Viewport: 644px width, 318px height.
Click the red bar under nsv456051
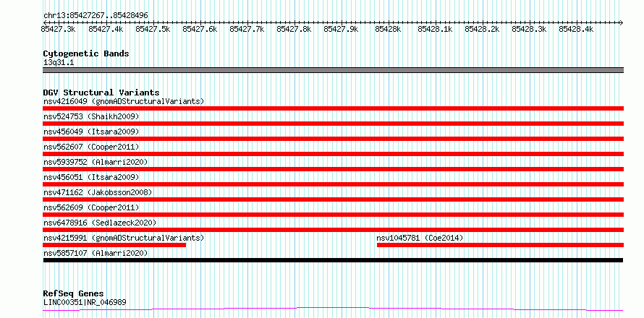coord(333,184)
